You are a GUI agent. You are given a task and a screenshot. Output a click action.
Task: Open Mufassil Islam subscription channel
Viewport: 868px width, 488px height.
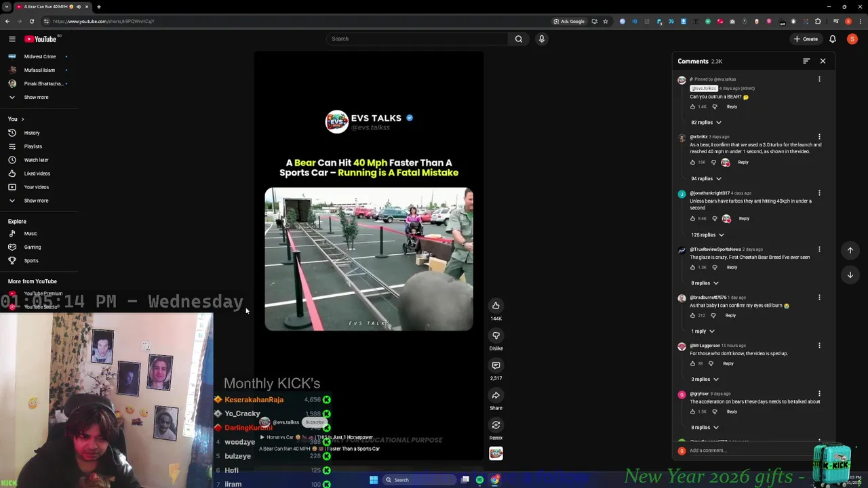click(39, 70)
